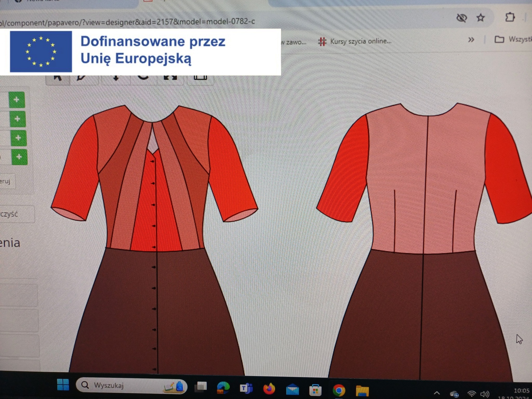Expand the hidden bookmarks chevron
Image resolution: width=532 pixels, height=399 pixels.
coord(471,40)
